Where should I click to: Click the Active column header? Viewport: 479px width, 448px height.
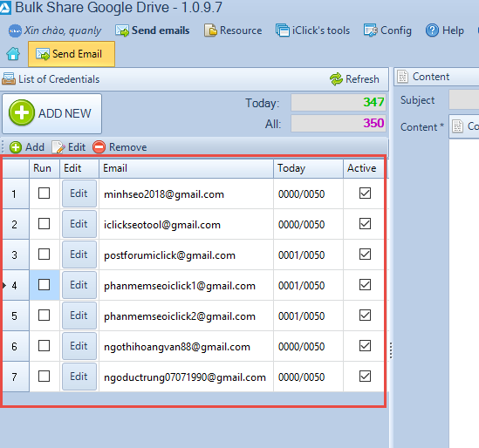[364, 168]
